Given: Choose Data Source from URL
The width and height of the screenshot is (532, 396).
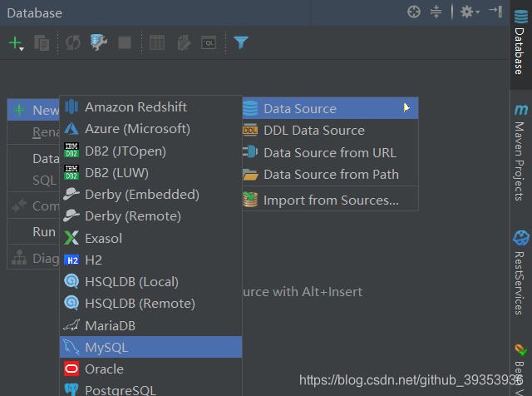Looking at the screenshot, I should coord(330,152).
